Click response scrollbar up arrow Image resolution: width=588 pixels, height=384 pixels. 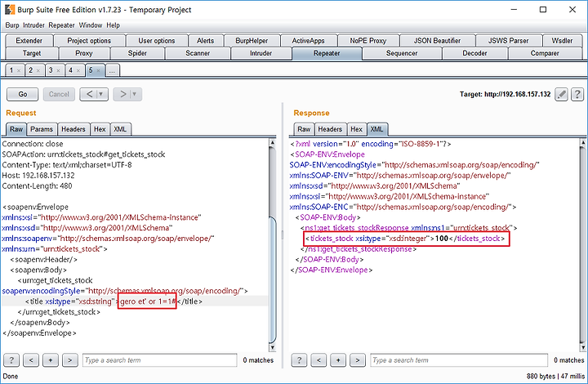coord(582,142)
